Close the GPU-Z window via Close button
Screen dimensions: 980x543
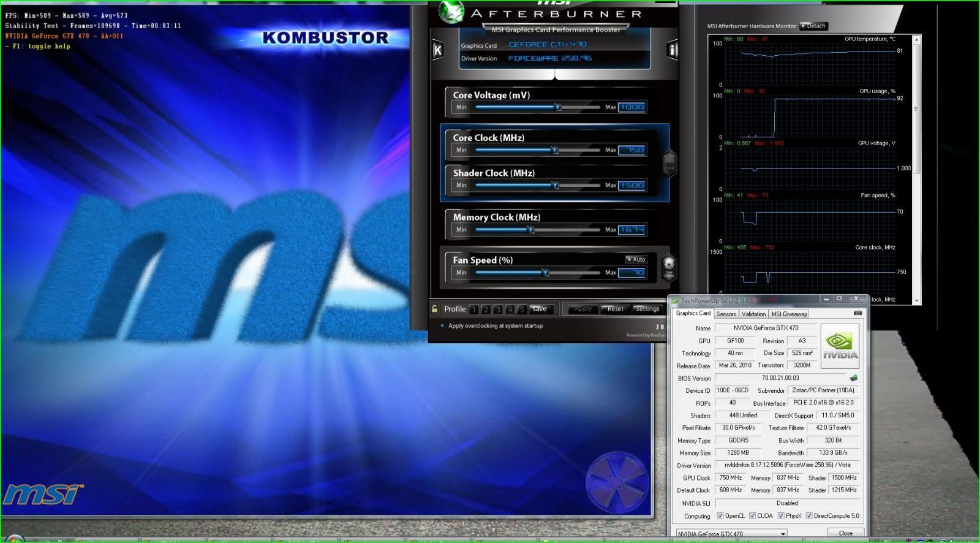(846, 533)
